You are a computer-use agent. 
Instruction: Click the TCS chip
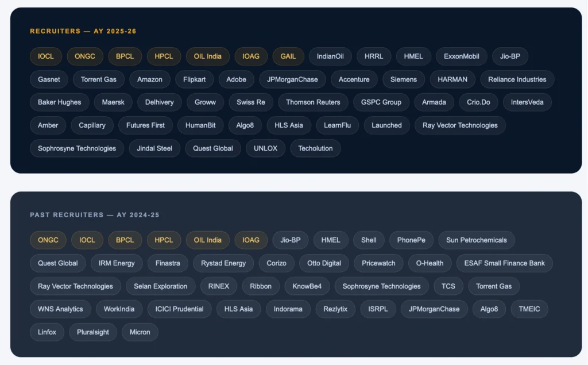(448, 286)
